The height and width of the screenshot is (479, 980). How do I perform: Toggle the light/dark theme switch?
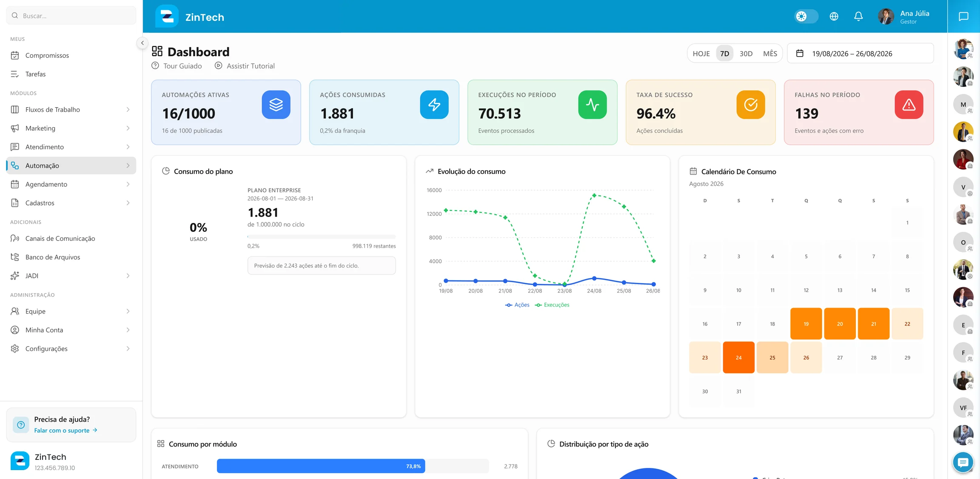tap(806, 16)
